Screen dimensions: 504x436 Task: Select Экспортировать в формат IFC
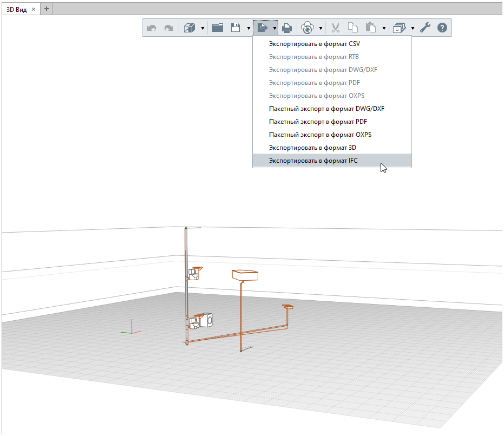(x=313, y=161)
